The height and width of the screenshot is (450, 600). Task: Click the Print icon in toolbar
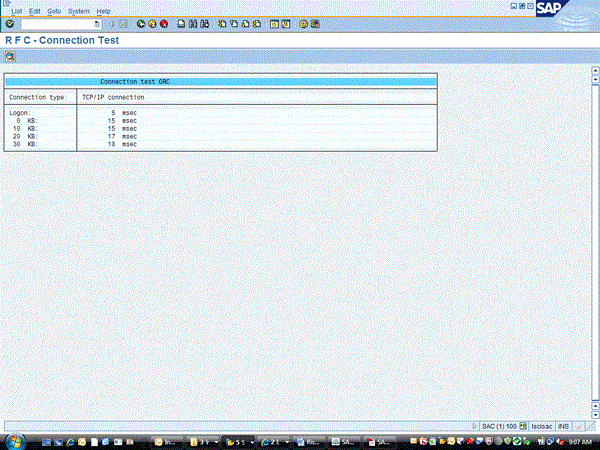[179, 23]
